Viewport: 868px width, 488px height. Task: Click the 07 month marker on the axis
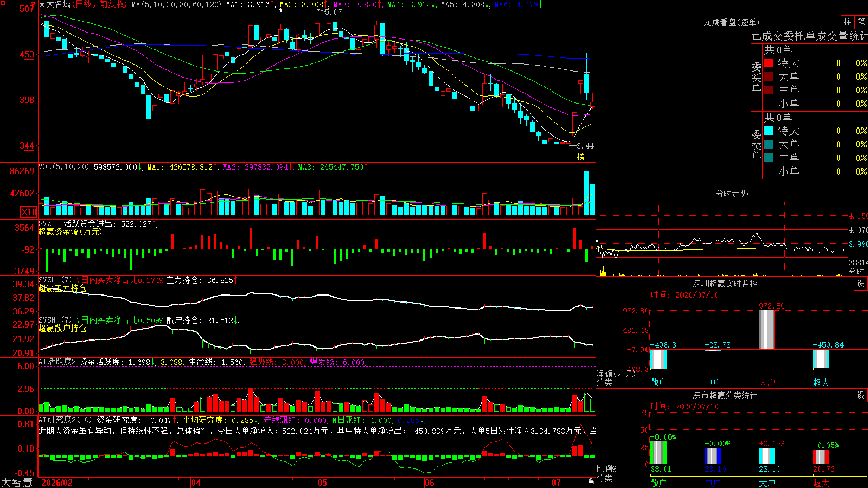coord(556,483)
